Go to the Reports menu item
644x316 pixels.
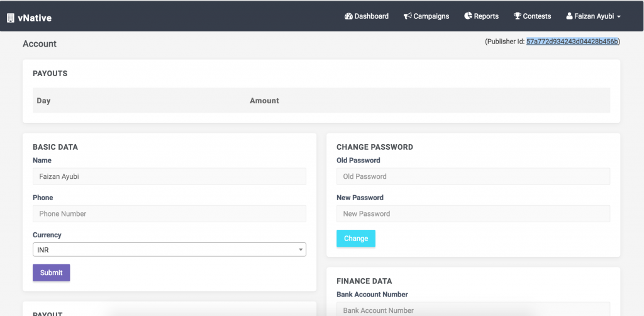click(481, 16)
